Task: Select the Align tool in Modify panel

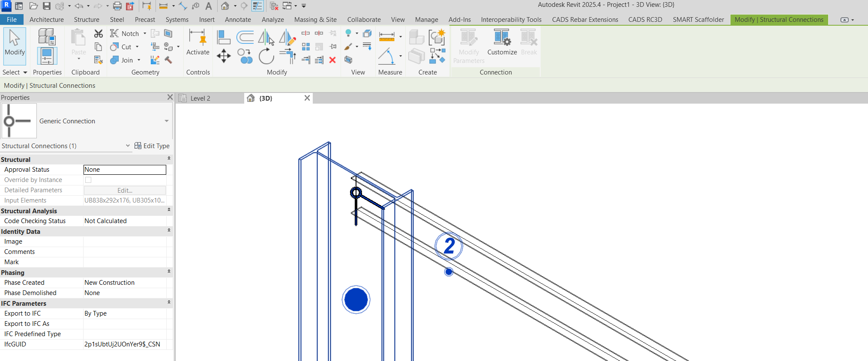Action: 223,37
